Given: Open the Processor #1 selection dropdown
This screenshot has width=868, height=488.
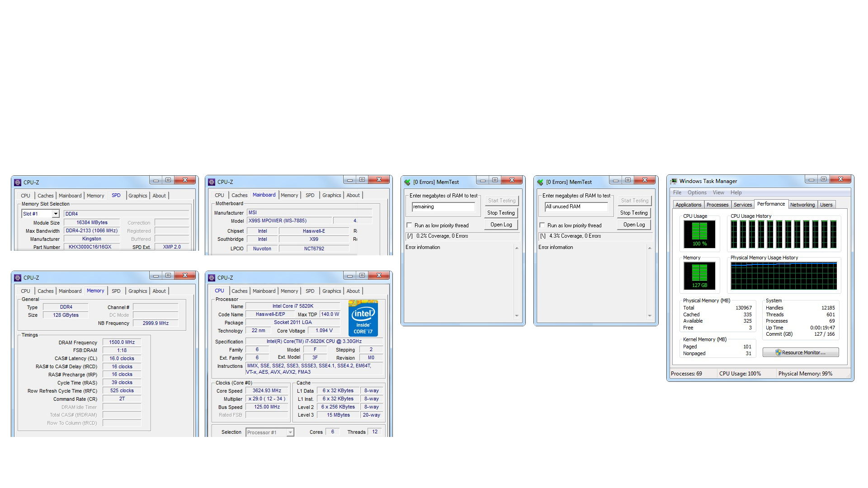Looking at the screenshot, I should [x=290, y=432].
